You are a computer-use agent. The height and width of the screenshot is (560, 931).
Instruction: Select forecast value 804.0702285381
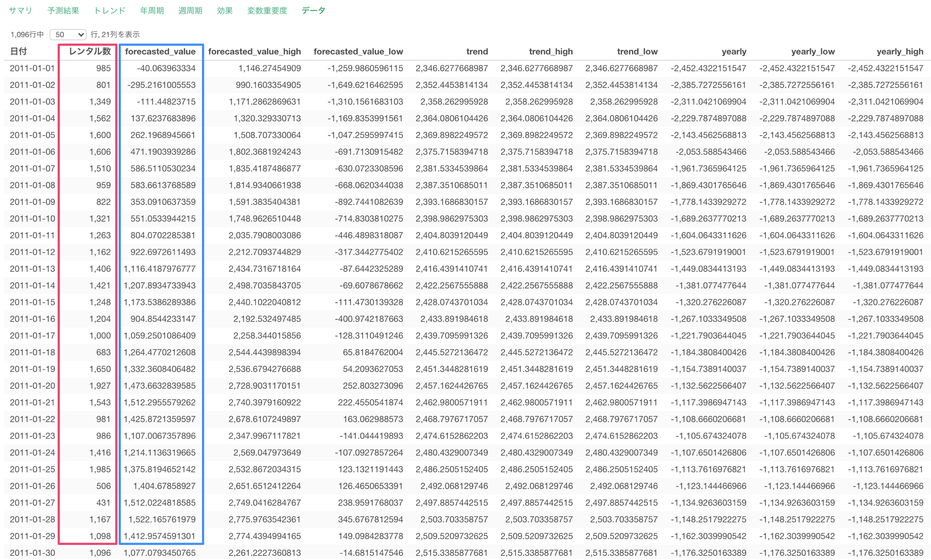click(x=163, y=235)
